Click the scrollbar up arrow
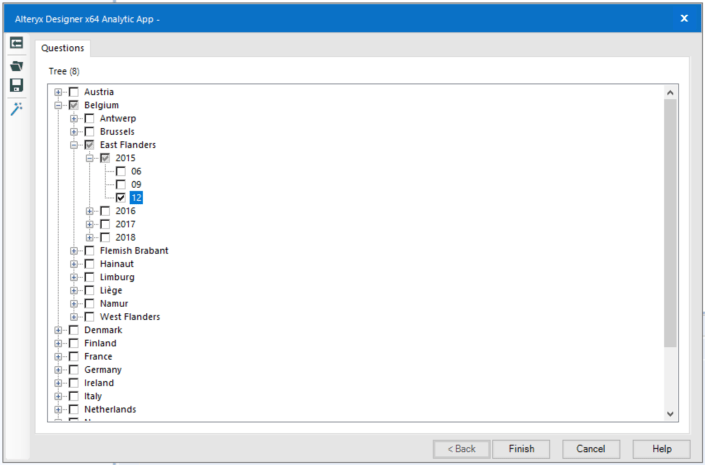705x465 pixels. 670,92
